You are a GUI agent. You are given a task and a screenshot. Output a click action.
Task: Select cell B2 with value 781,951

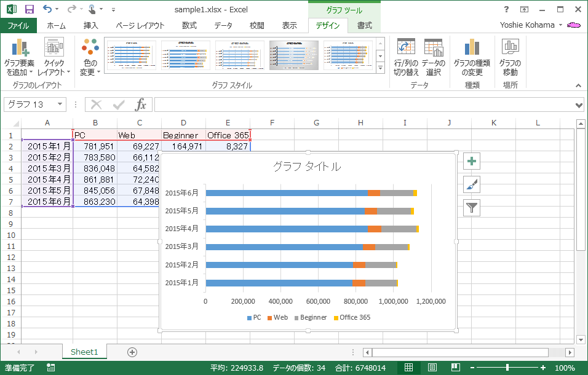(x=95, y=146)
